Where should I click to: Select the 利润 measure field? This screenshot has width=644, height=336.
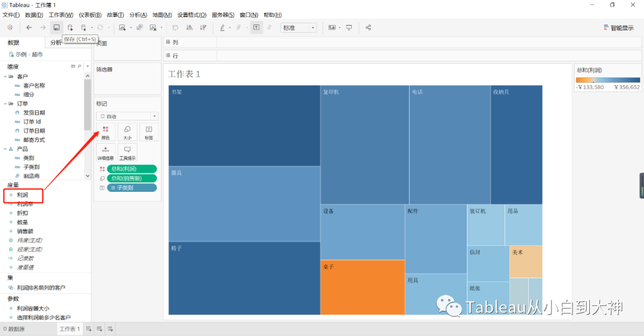click(x=22, y=195)
